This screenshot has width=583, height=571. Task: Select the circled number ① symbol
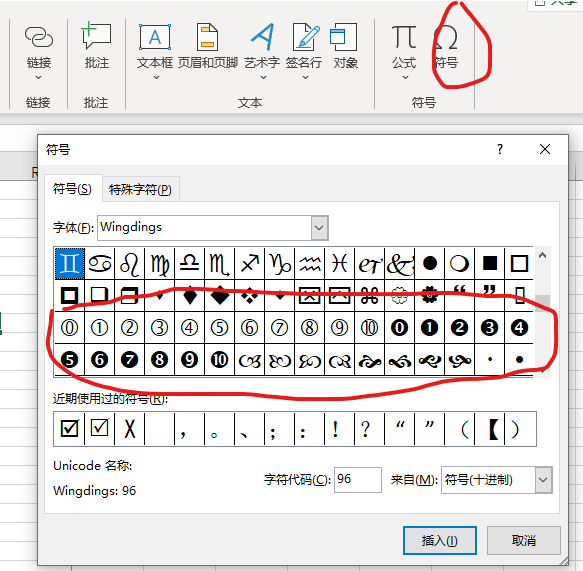point(100,328)
